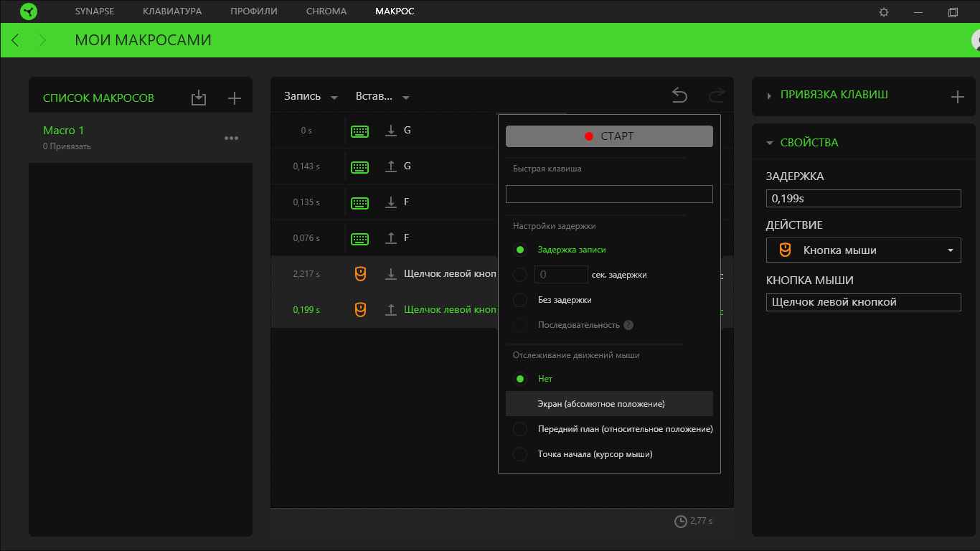Click the МАКРОС tab
Screen dimensions: 980x551
click(395, 11)
